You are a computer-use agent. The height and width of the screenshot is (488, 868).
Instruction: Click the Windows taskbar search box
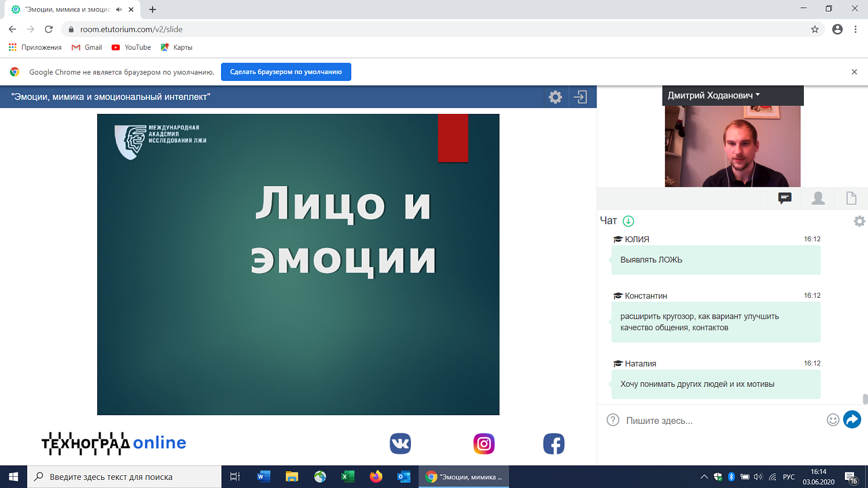click(x=124, y=477)
